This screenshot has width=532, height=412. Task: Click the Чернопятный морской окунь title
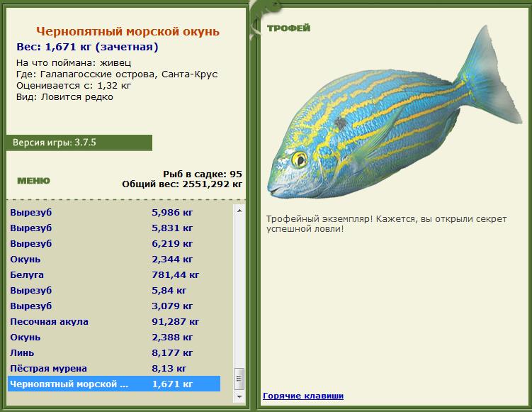[128, 32]
